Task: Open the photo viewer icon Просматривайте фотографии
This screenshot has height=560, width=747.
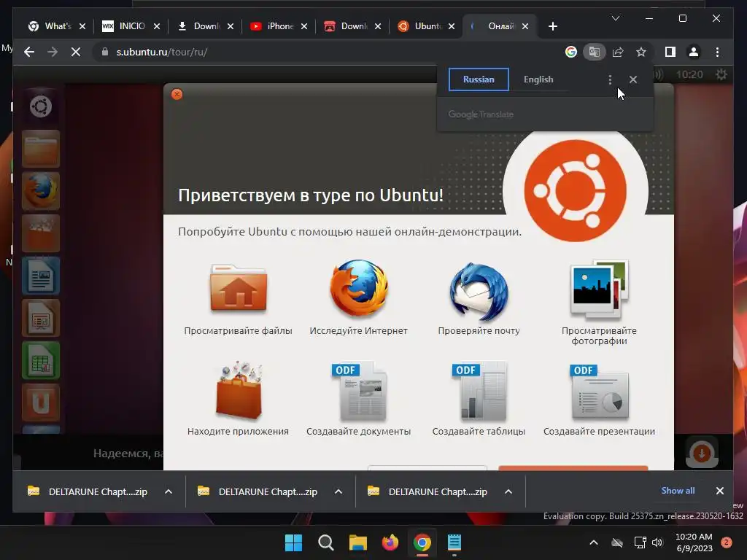Action: tap(600, 289)
